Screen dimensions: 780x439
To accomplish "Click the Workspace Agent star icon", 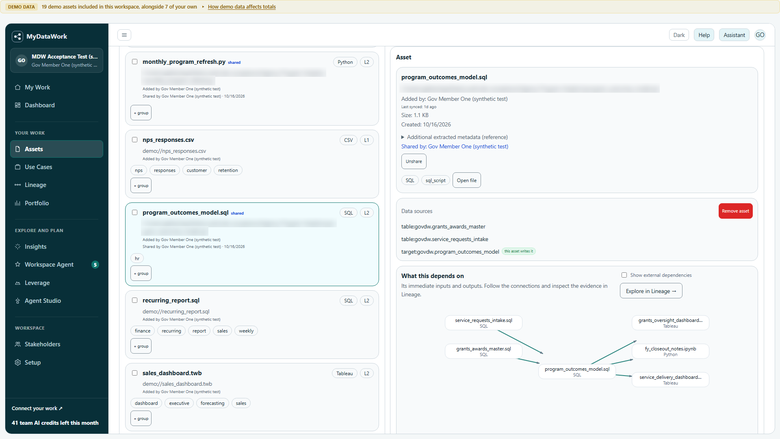I will coord(18,264).
